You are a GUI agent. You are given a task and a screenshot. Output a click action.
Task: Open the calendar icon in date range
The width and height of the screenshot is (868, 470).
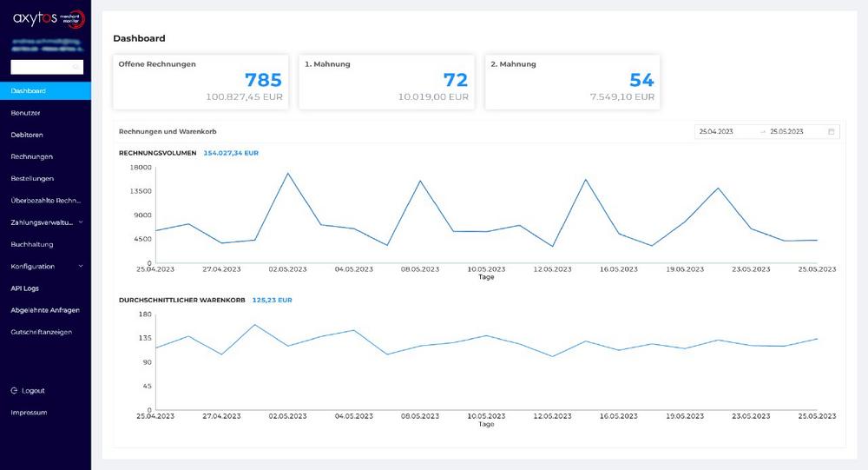click(831, 131)
